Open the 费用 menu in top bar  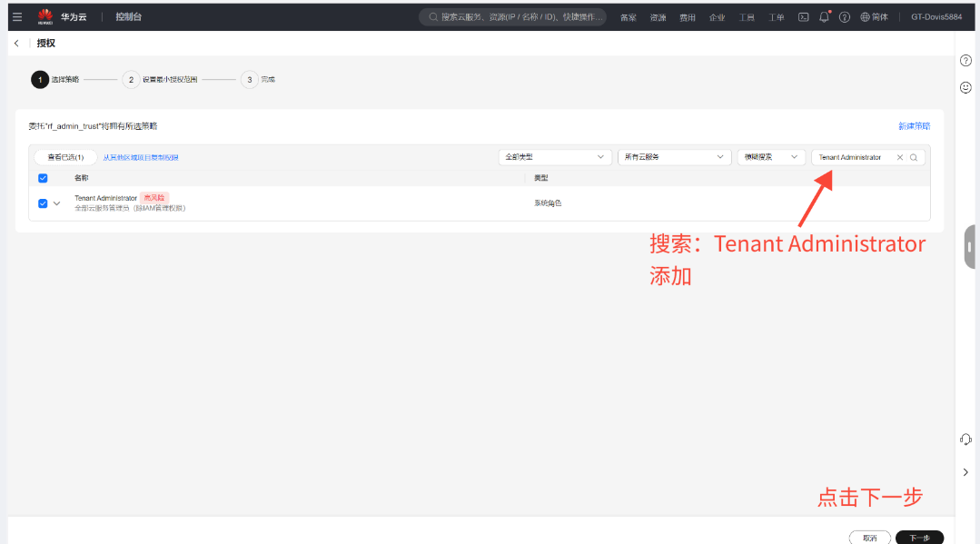(688, 17)
